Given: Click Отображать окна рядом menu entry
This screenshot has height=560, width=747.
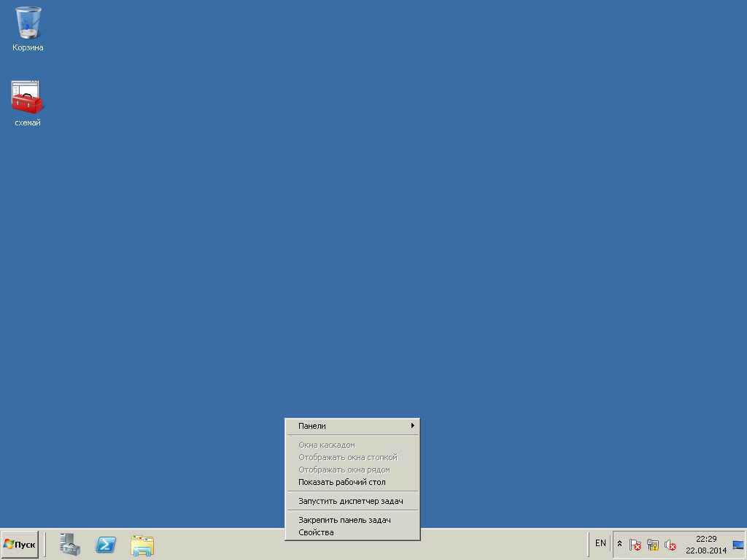Looking at the screenshot, I should 344,470.
